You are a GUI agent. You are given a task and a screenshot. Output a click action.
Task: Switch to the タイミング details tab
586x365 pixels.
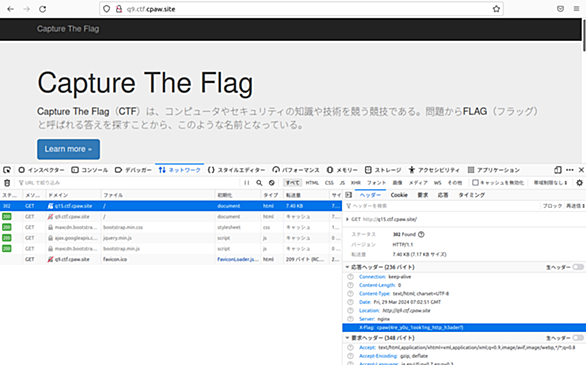[472, 195]
